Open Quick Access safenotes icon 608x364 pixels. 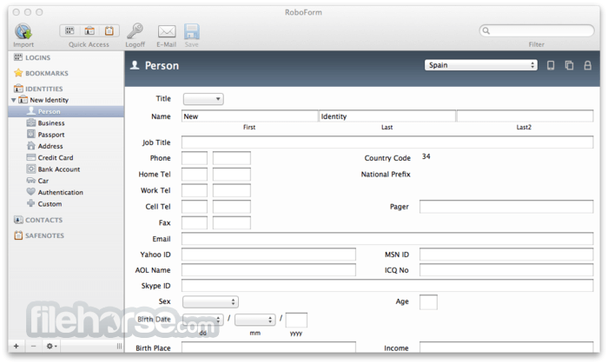(109, 30)
